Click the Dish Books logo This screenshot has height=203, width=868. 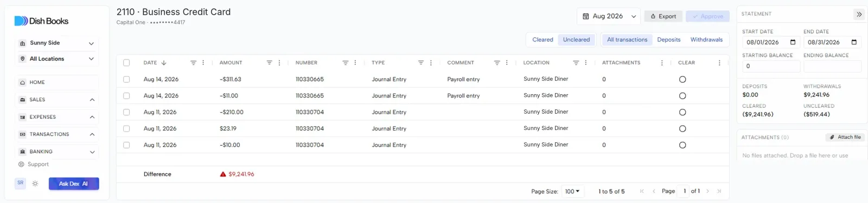tap(41, 21)
